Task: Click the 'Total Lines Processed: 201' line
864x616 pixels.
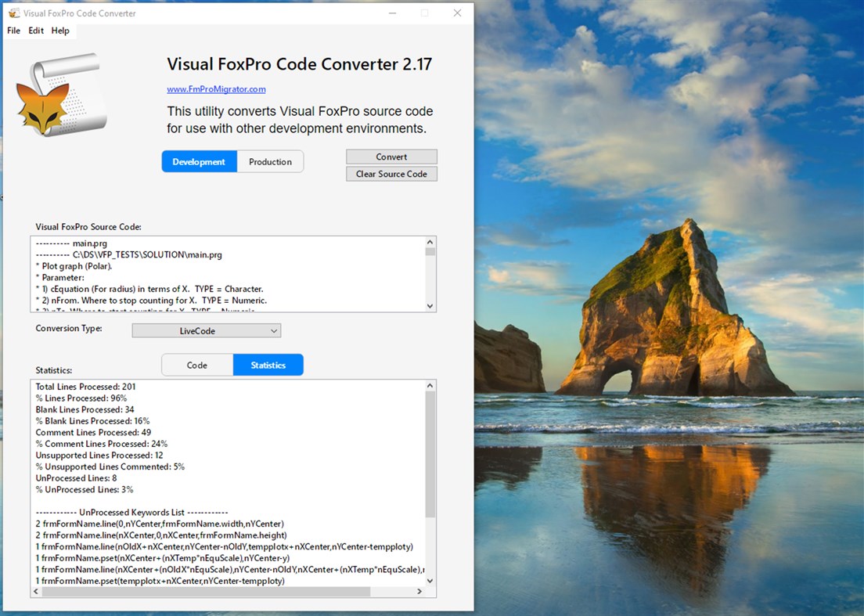Action: (x=85, y=386)
